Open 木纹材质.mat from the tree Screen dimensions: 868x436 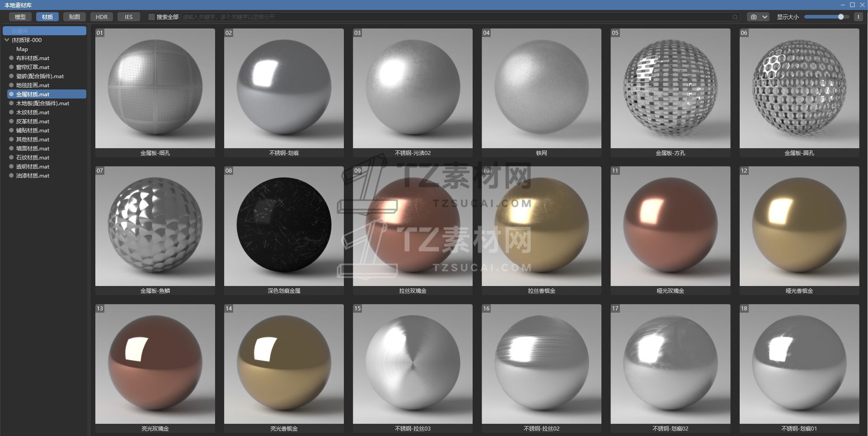tap(33, 112)
